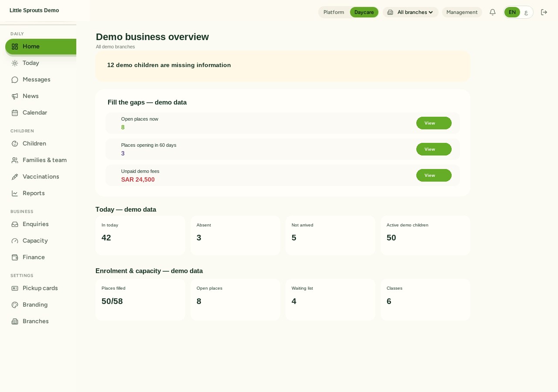Select the News megaphone icon
The image size is (558, 392).
(15, 96)
